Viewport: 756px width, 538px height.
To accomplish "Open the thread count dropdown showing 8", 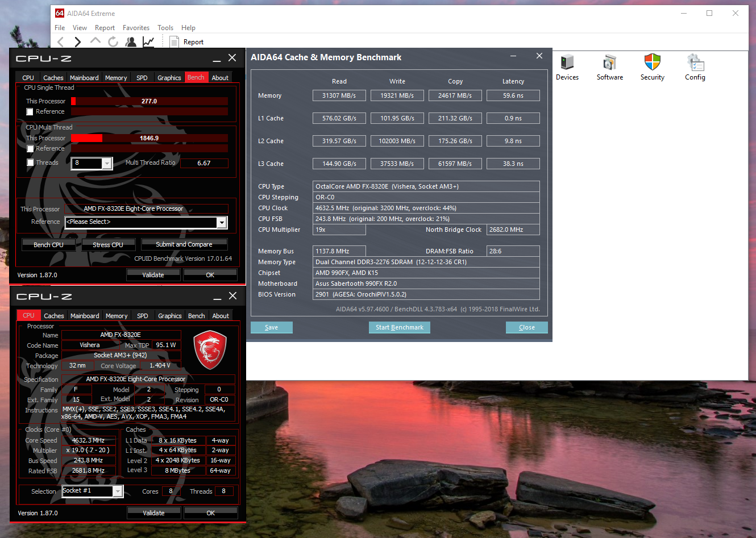I will pyautogui.click(x=92, y=163).
